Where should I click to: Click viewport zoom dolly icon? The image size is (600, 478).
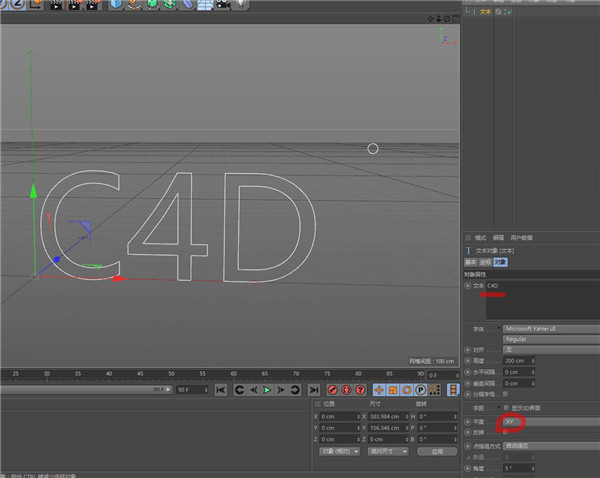[439, 18]
